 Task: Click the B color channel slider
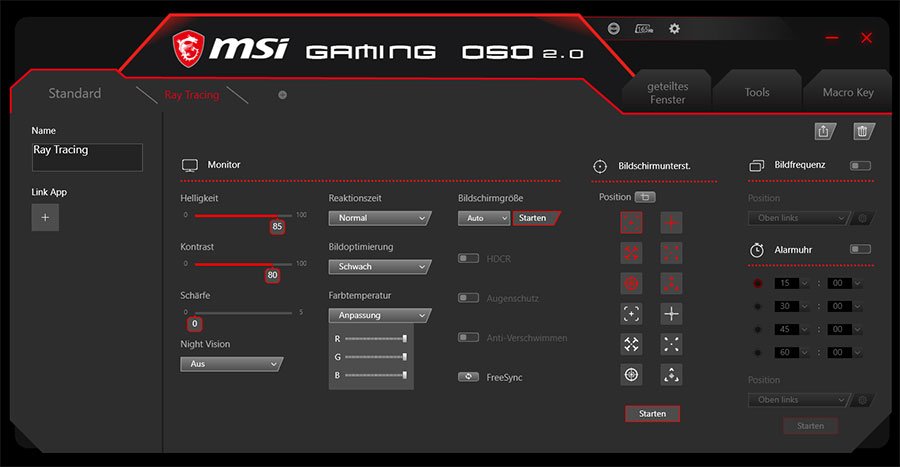tap(376, 375)
